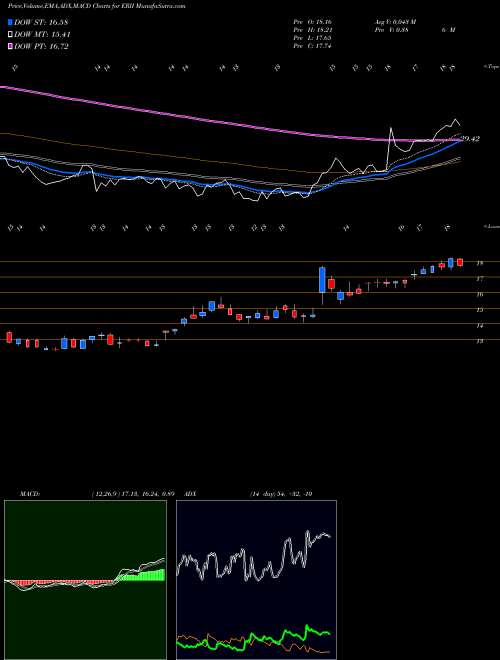This screenshot has width=500, height=660.
Task: Click the tall blue breakout candlestick near 17
Action: pos(322,279)
